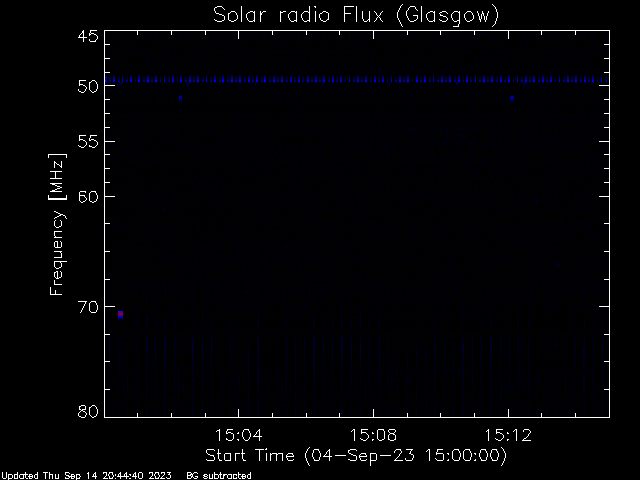Screen dimensions: 640x480
Task: Select the 50 frequency tick label
Action: pyautogui.click(x=87, y=86)
